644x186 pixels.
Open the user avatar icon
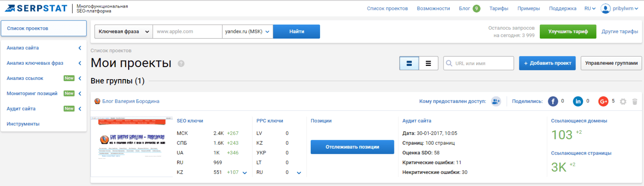point(605,8)
